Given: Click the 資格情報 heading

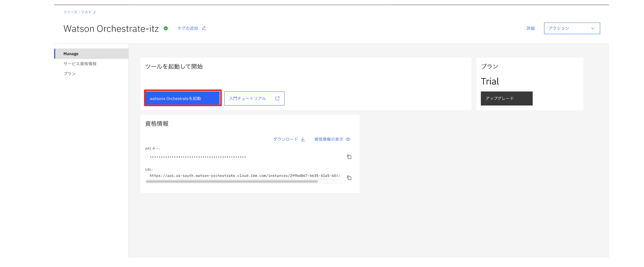Looking at the screenshot, I should coord(157,123).
